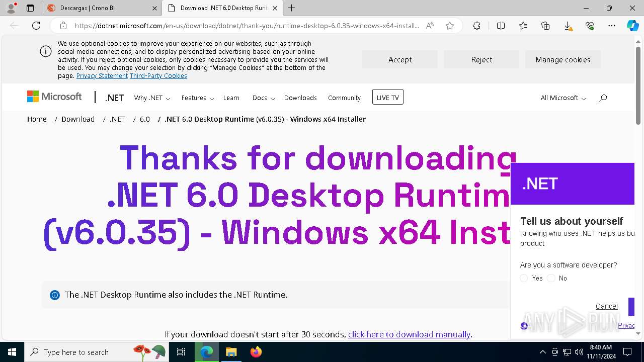Open the notification center icon
The width and height of the screenshot is (644, 362).
pyautogui.click(x=627, y=352)
